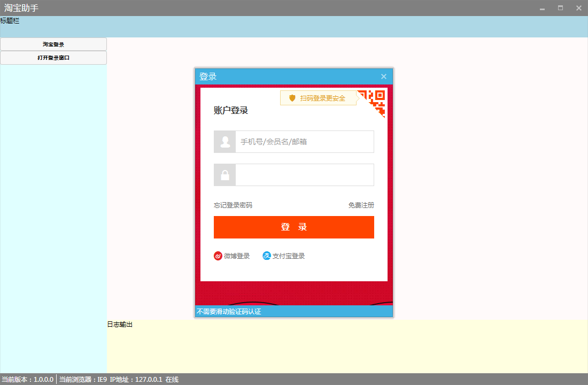Focus the password input field
The image size is (588, 385).
[305, 175]
